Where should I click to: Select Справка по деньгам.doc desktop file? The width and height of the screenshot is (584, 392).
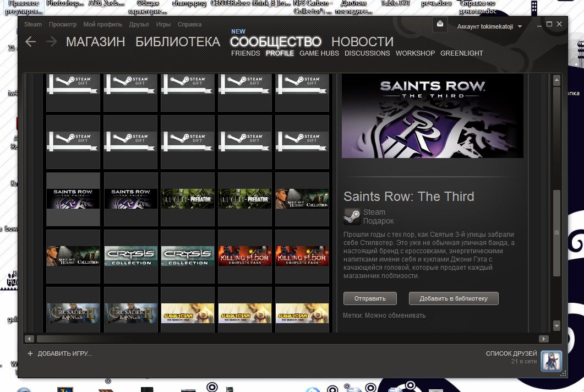pyautogui.click(x=478, y=7)
